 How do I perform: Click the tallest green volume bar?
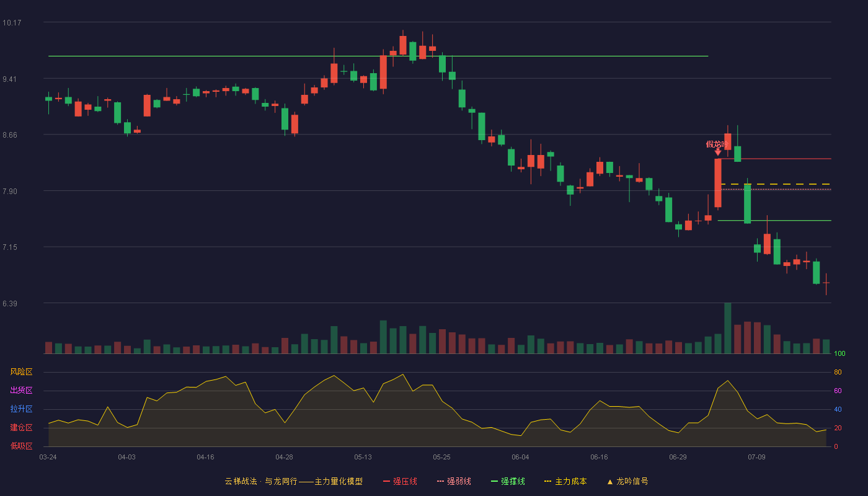(728, 328)
